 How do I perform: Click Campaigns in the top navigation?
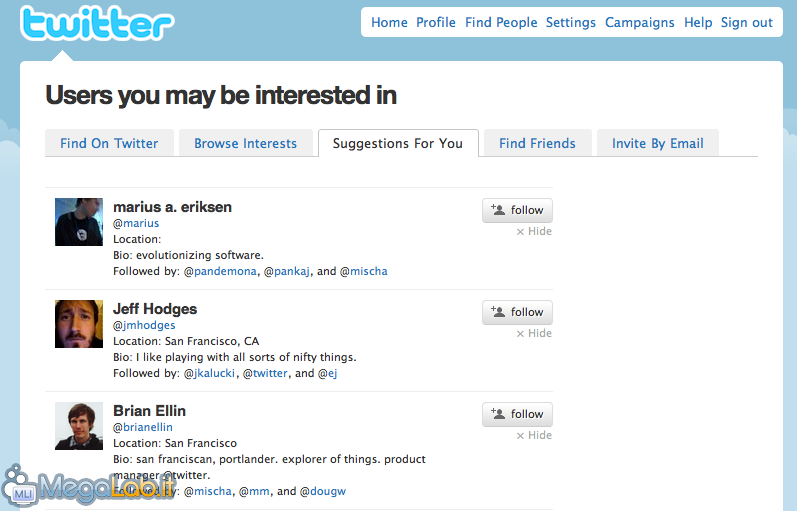click(640, 22)
